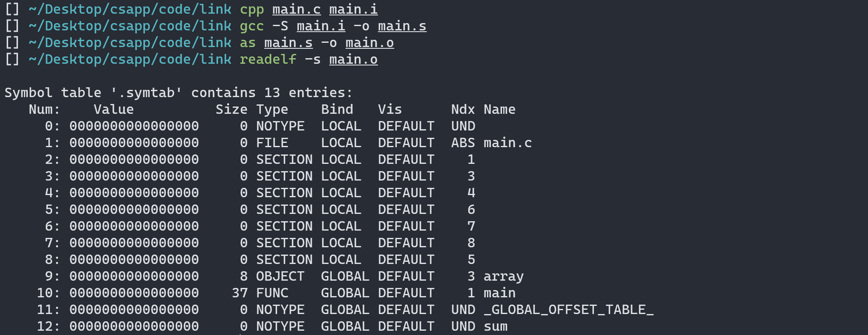The height and width of the screenshot is (335, 868).
Task: Click the Bind column header
Action: [x=337, y=109]
